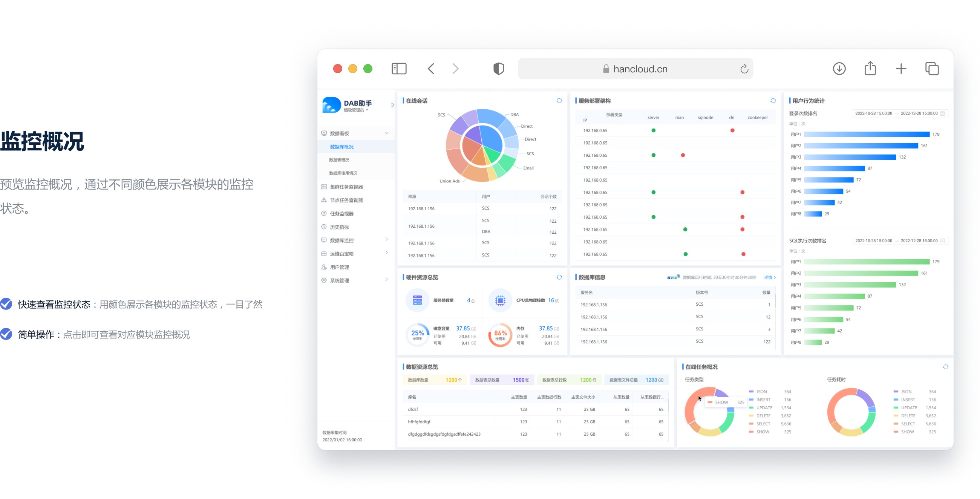Screen dimensions: 980x499
Task: Open a new tab with plus icon
Action: (x=901, y=69)
